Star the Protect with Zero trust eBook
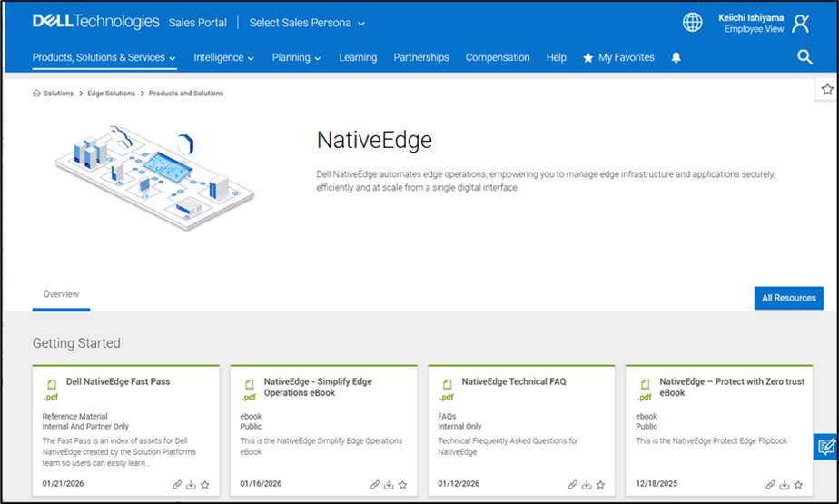Image resolution: width=839 pixels, height=504 pixels. coord(798,485)
